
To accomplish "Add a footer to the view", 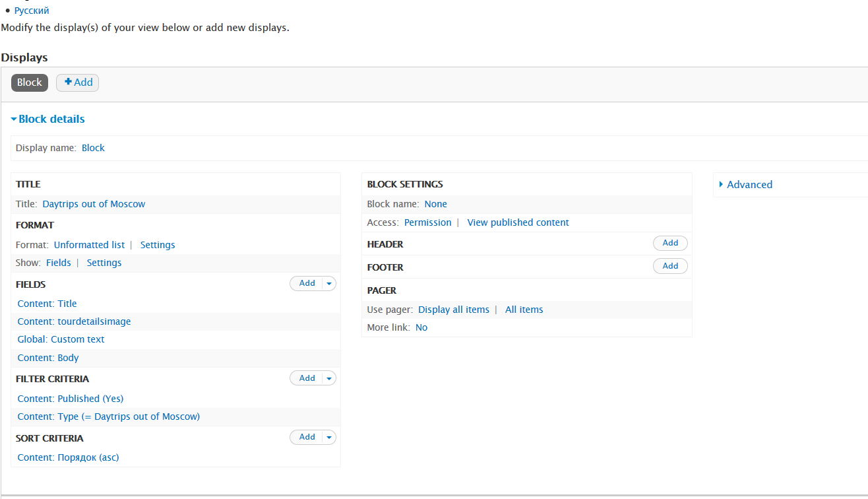I will [670, 266].
